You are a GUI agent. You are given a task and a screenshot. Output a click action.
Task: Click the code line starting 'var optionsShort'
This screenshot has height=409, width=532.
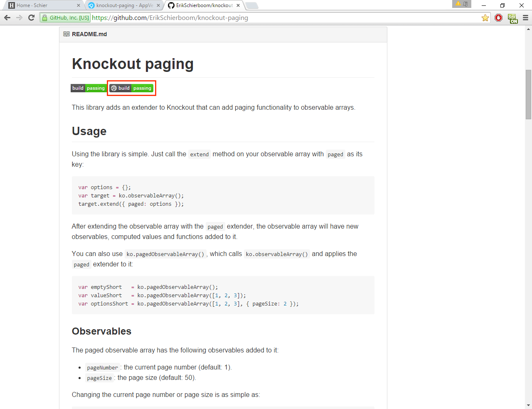click(x=188, y=304)
